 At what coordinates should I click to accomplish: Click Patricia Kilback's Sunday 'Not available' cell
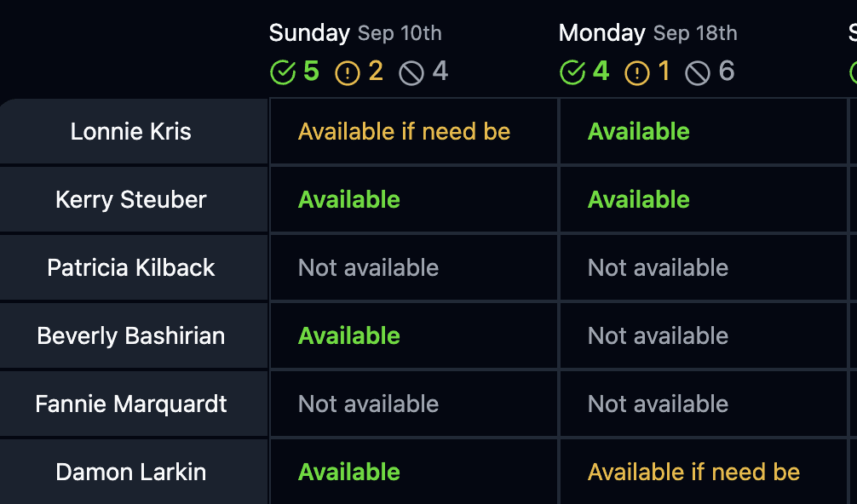pyautogui.click(x=368, y=268)
